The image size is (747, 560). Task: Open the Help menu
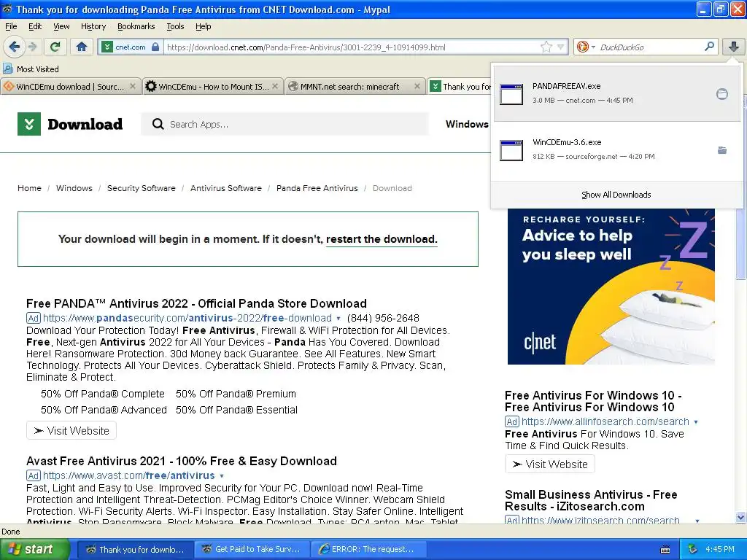coord(203,26)
